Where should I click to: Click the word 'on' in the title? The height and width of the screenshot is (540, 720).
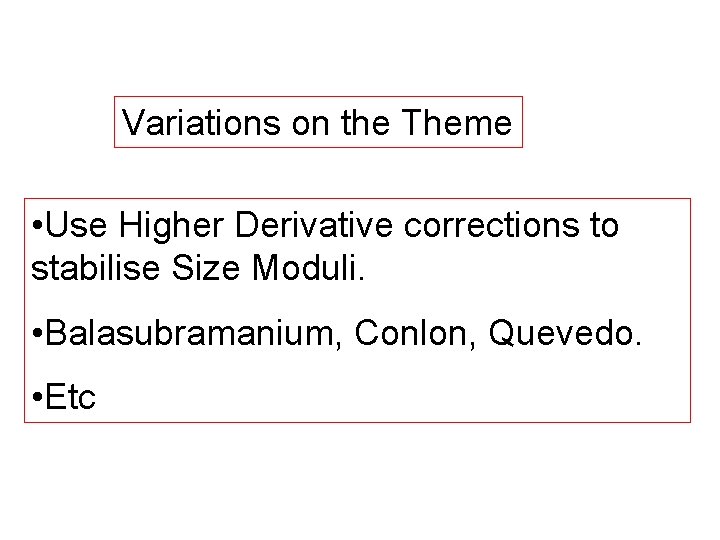pyautogui.click(x=310, y=124)
